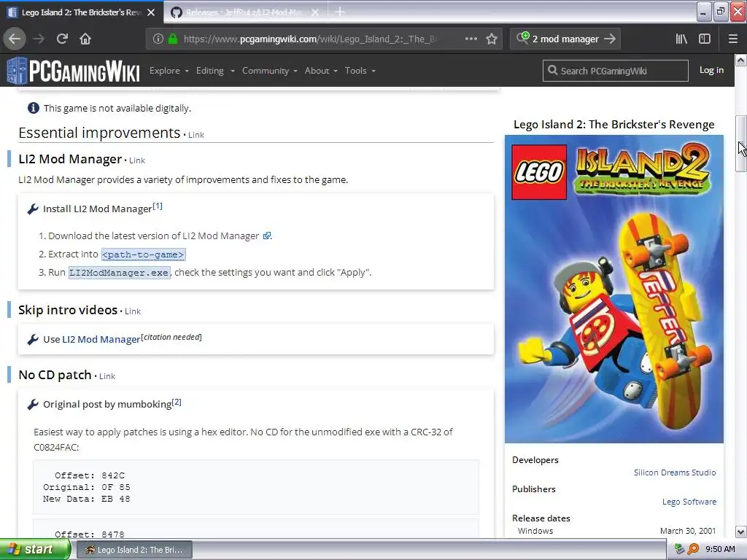View site information icon in address bar
This screenshot has width=747, height=560.
coord(158,39)
